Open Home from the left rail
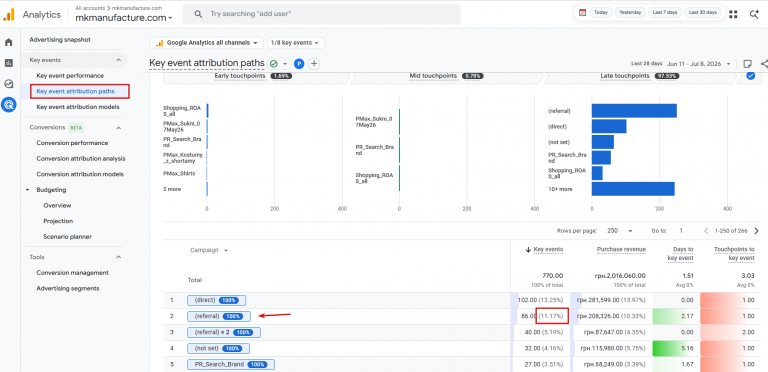The height and width of the screenshot is (372, 768). click(8, 42)
